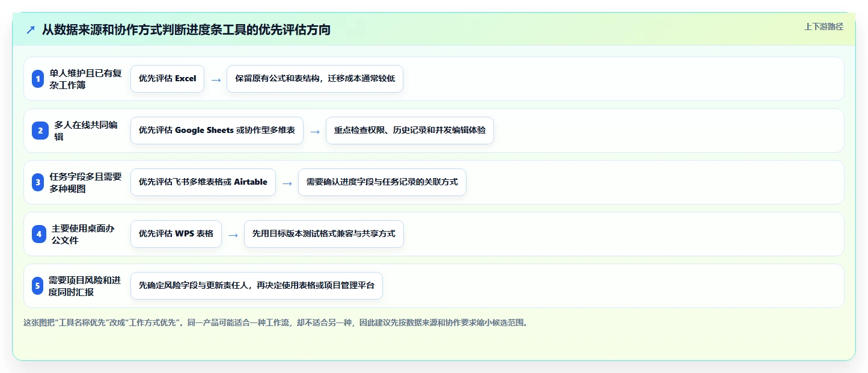Click the arrow after 优先评估 WPS 表格
The width and height of the screenshot is (868, 373).
tap(233, 235)
